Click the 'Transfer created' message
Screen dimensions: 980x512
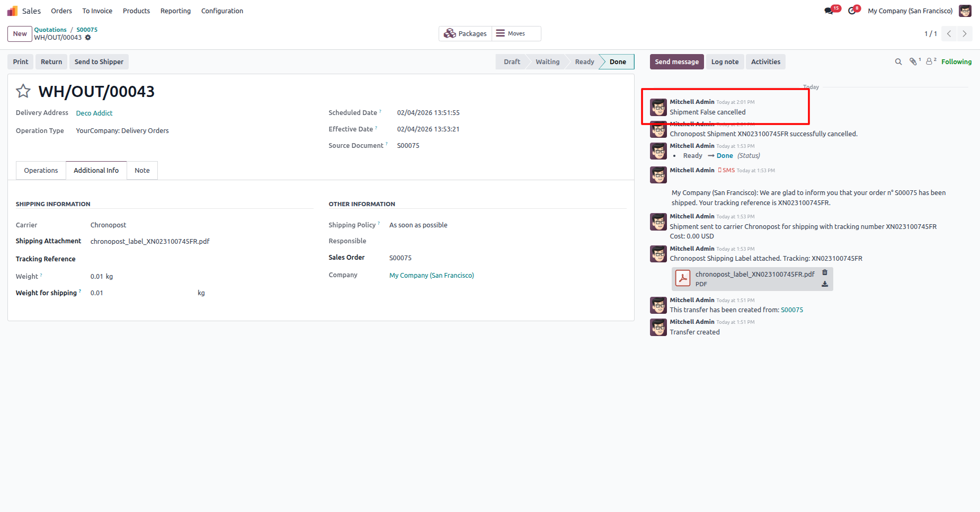coord(694,332)
